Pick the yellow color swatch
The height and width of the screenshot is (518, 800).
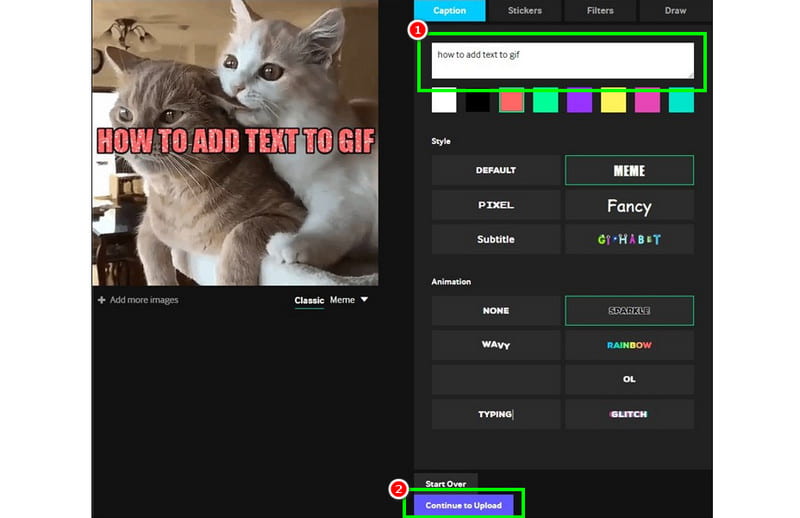[613, 100]
